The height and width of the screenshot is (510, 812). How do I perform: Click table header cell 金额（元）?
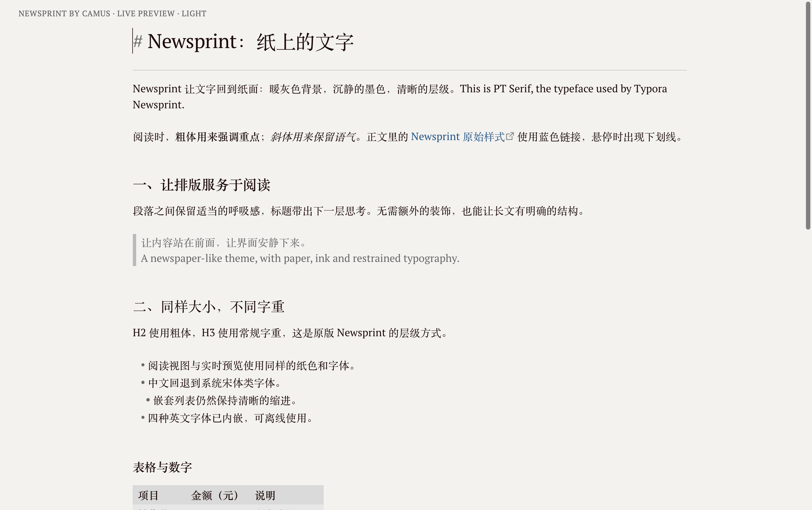[215, 496]
